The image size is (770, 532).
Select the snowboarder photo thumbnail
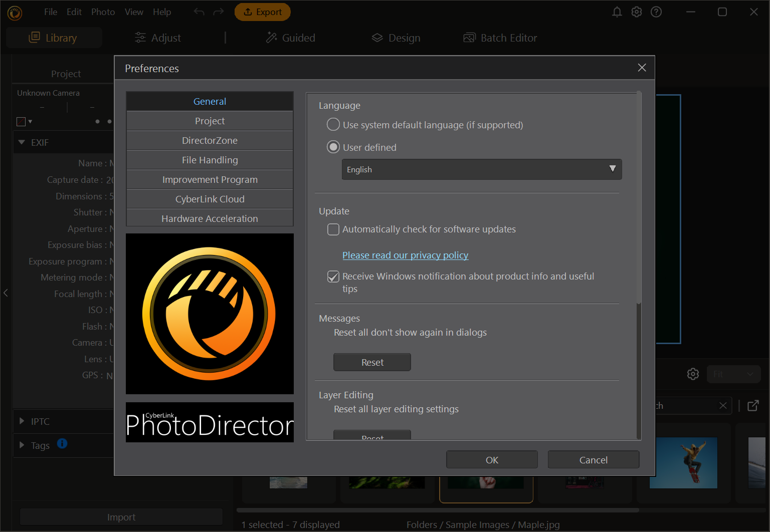(683, 463)
